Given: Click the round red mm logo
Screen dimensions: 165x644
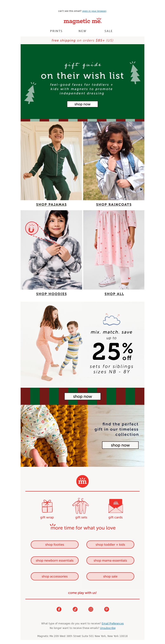Looking at the screenshot, I should (x=82, y=481).
